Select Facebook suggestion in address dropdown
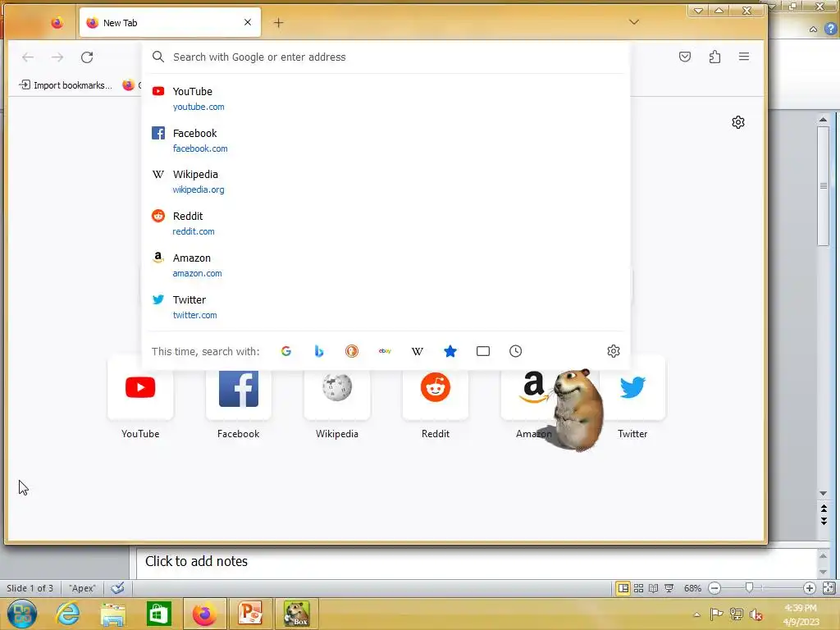The height and width of the screenshot is (630, 840). tap(386, 140)
